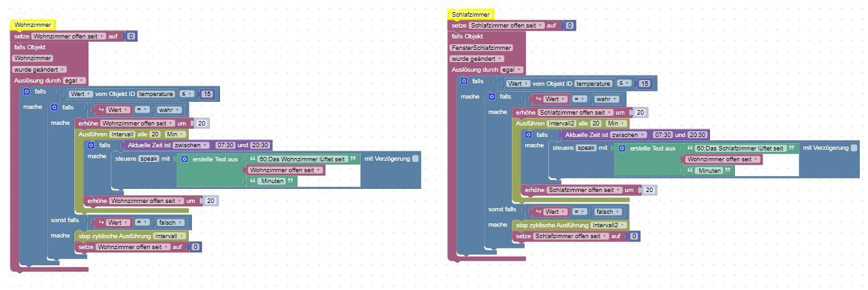Open 'Intervall2' dropdown in stop zyklische Ausführung block

click(608, 225)
